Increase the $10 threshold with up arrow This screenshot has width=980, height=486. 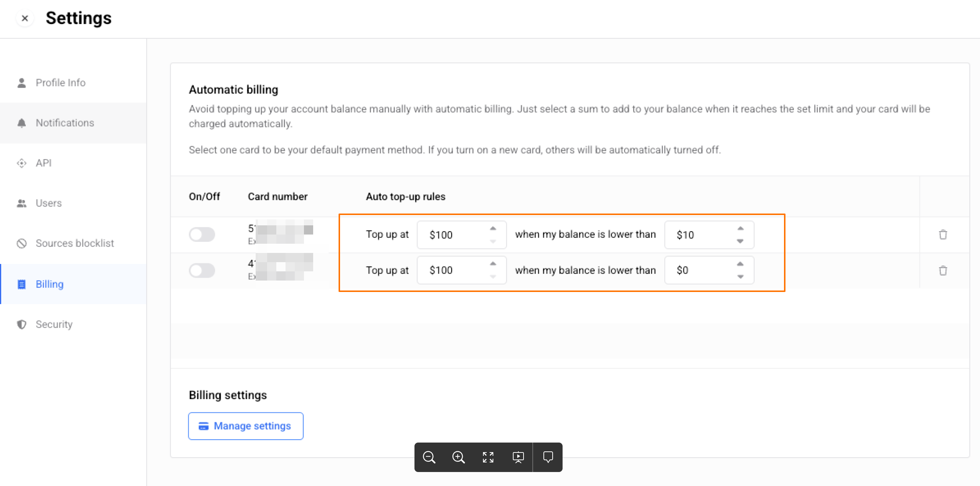point(740,229)
